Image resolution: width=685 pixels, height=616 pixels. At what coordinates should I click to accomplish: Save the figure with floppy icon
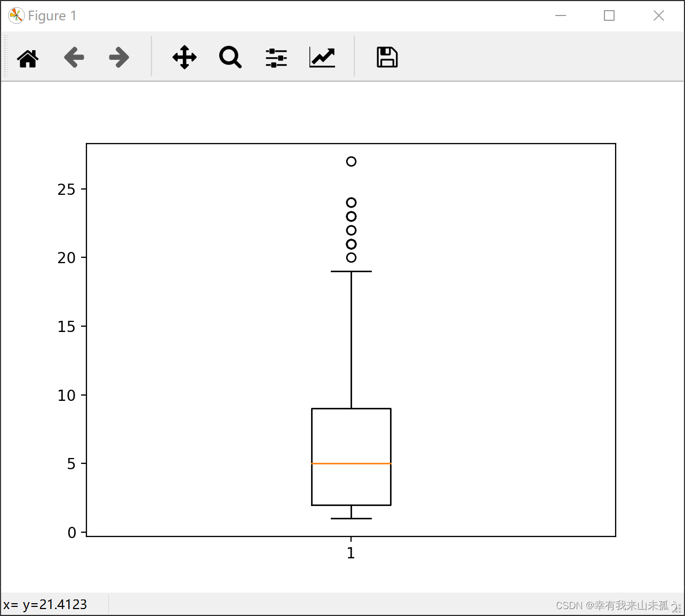coord(387,57)
